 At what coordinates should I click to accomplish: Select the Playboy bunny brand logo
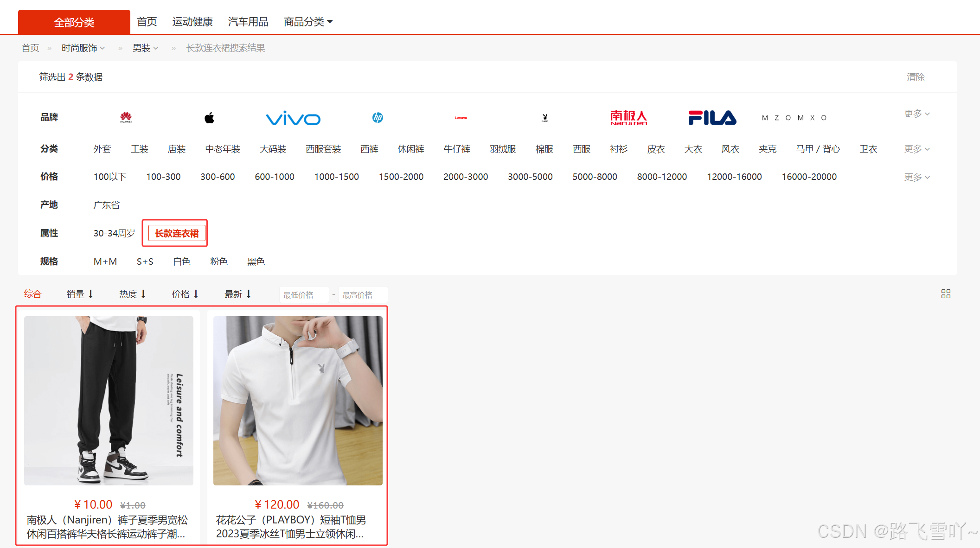(545, 118)
